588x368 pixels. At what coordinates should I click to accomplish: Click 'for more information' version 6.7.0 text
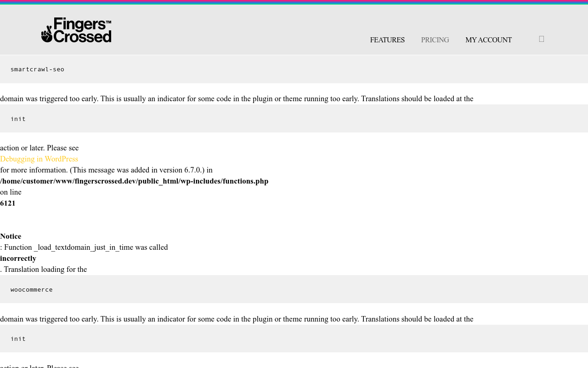coord(106,170)
